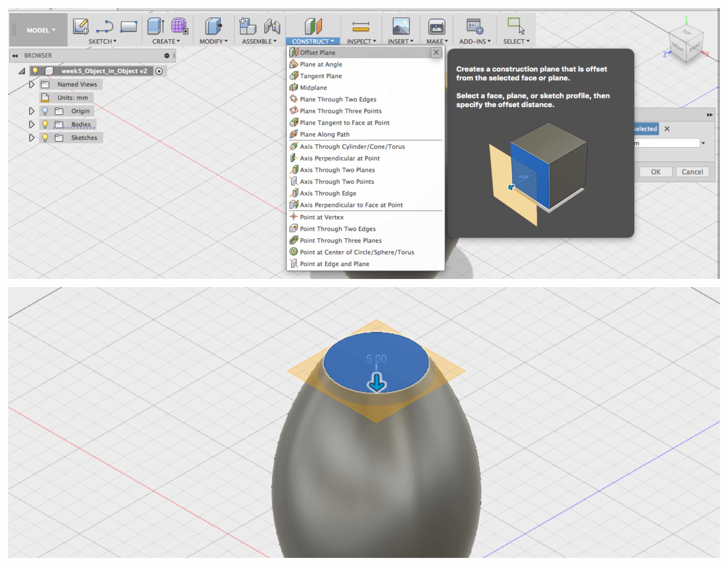Click Cancel in Offset Plane dialog
This screenshot has height=566, width=728.
point(692,172)
